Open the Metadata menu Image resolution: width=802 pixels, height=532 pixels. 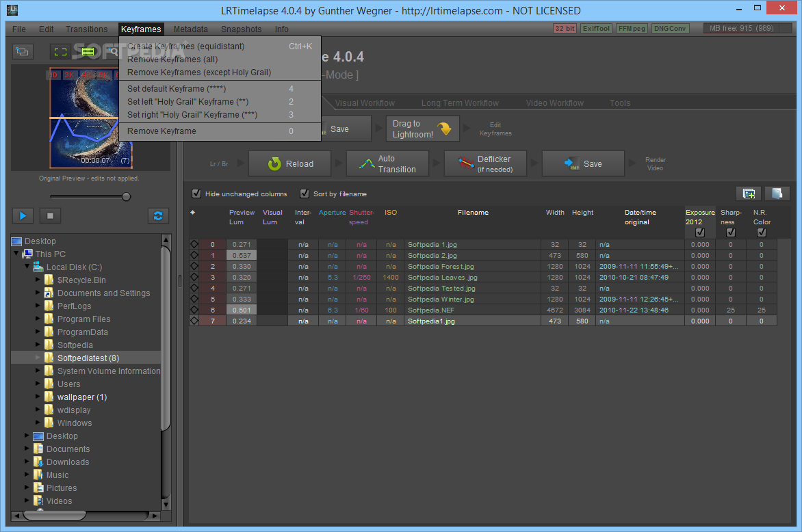point(191,29)
